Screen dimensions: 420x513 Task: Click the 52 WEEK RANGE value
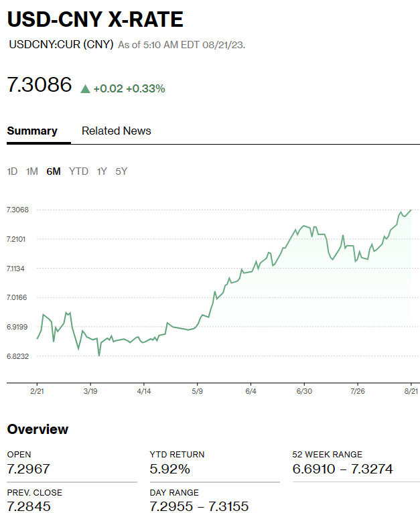(342, 469)
